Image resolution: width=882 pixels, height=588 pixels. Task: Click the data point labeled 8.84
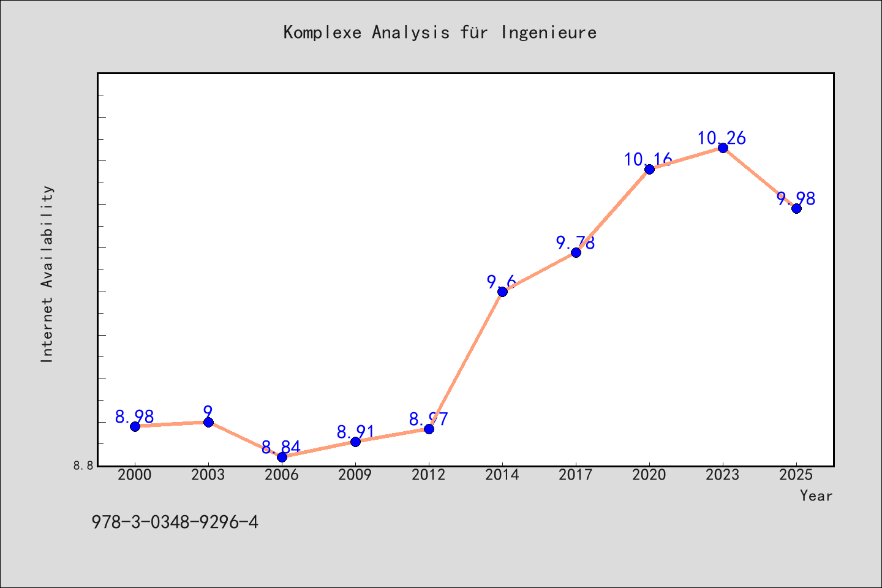click(282, 457)
